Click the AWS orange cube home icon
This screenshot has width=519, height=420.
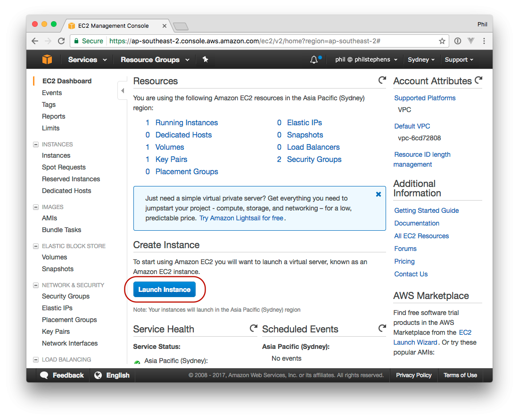(x=47, y=60)
